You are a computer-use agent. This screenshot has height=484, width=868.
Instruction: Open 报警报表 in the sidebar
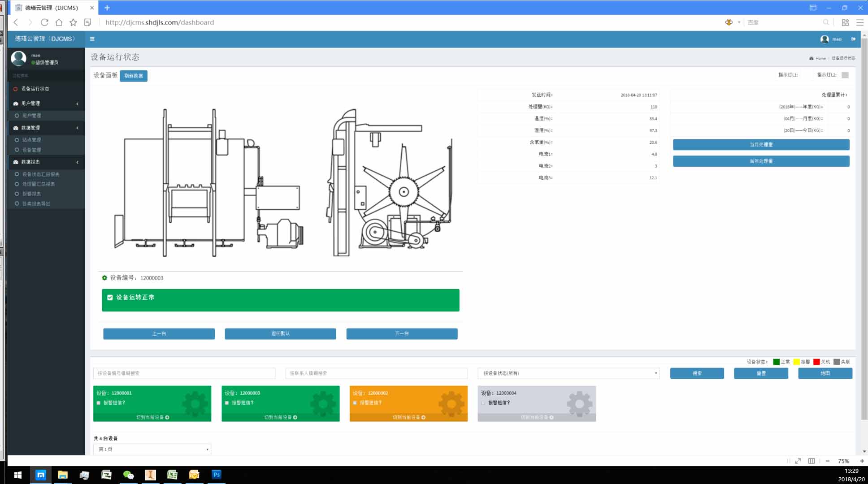pos(31,194)
